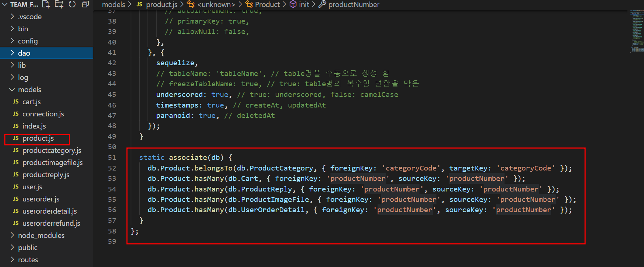The height and width of the screenshot is (267, 644).
Task: Click the New Folder icon in explorer header
Action: pyautogui.click(x=59, y=4)
